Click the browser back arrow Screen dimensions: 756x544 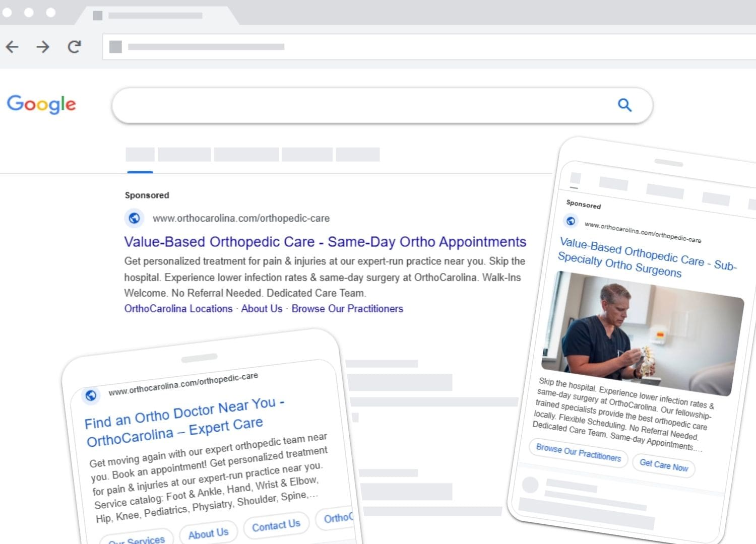12,47
